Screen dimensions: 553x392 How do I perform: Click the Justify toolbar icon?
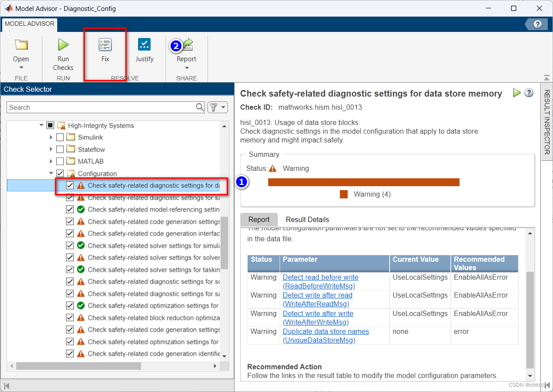[x=144, y=45]
